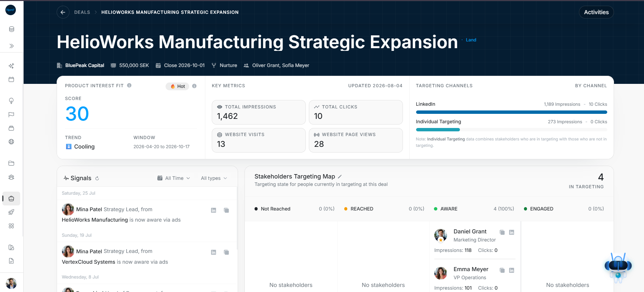Click the Land tag next to title
The height and width of the screenshot is (292, 644).
tap(471, 40)
